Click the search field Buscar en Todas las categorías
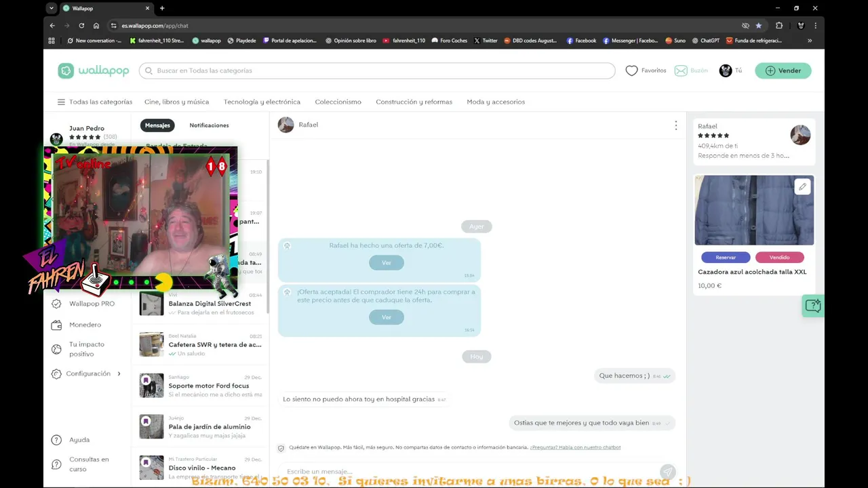Image resolution: width=868 pixels, height=488 pixels. point(377,70)
